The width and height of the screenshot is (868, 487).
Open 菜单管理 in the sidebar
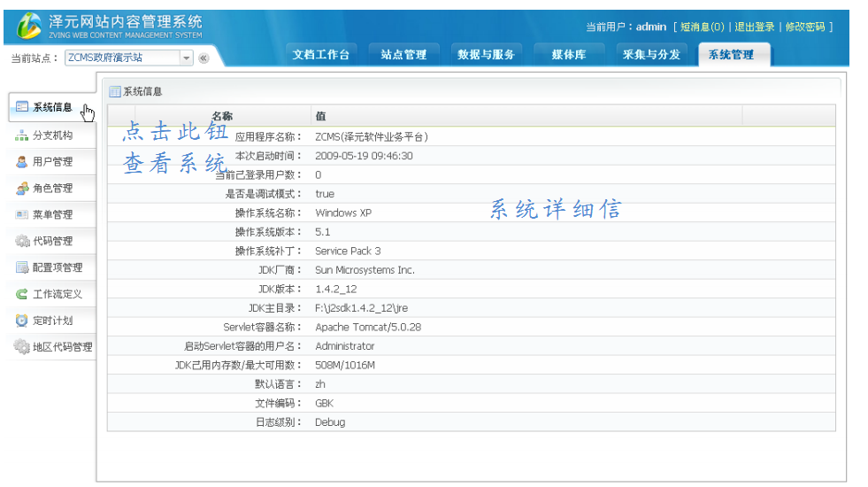tap(52, 214)
